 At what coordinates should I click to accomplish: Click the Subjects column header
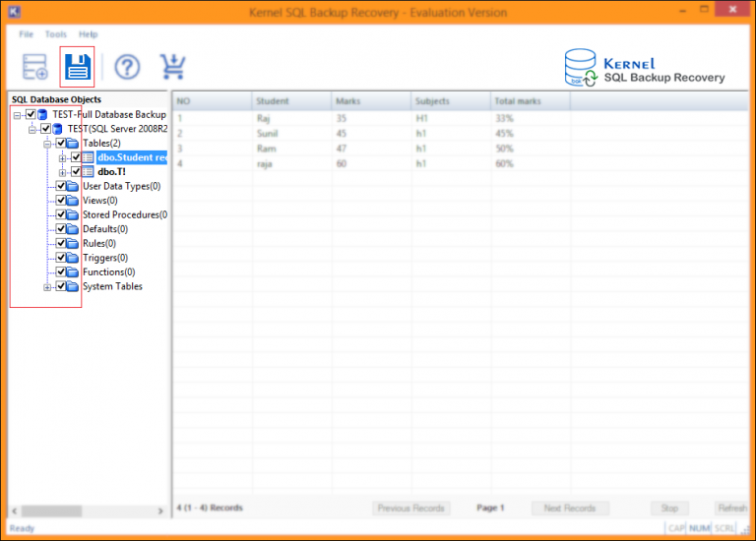(x=451, y=101)
